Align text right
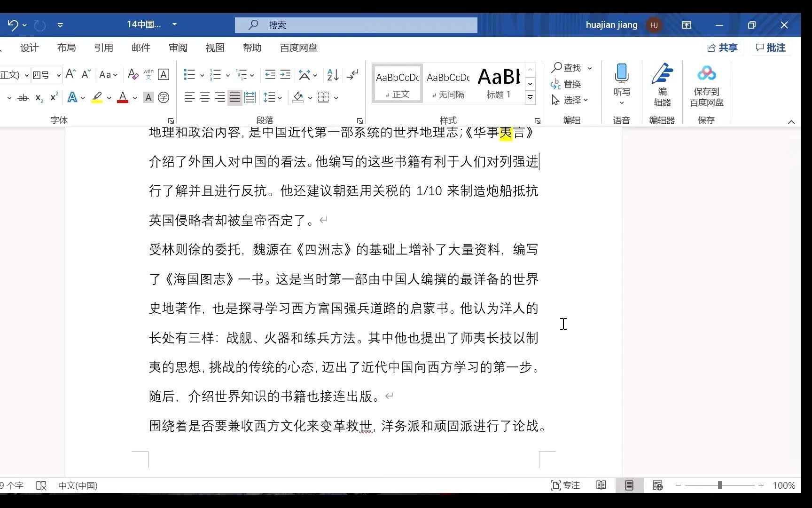Screen dimensions: 812x508 [x=220, y=97]
